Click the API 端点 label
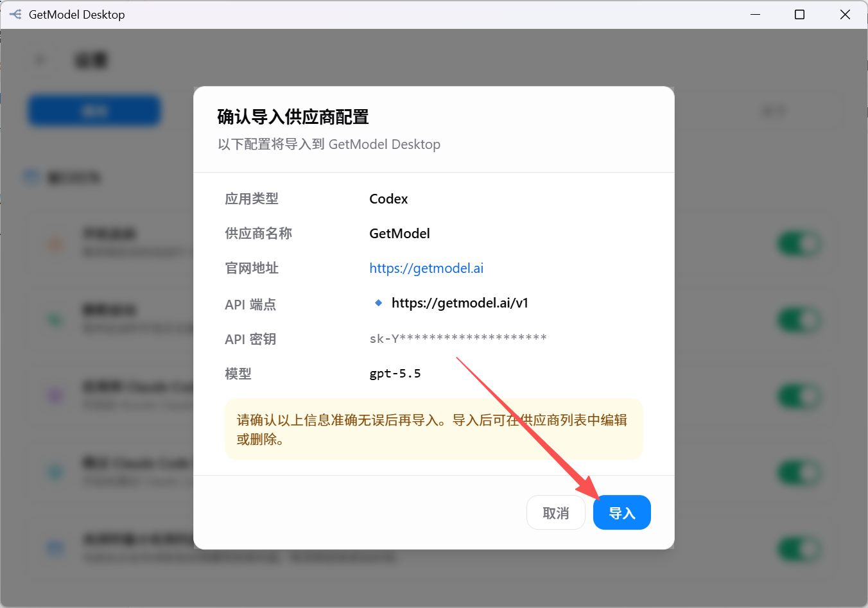 [x=250, y=304]
